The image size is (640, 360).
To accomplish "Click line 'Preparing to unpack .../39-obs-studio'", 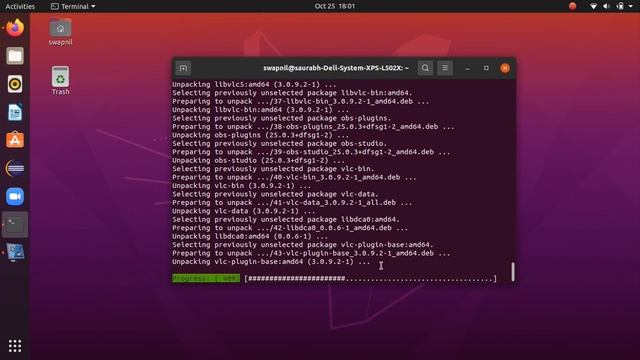I will (311, 152).
